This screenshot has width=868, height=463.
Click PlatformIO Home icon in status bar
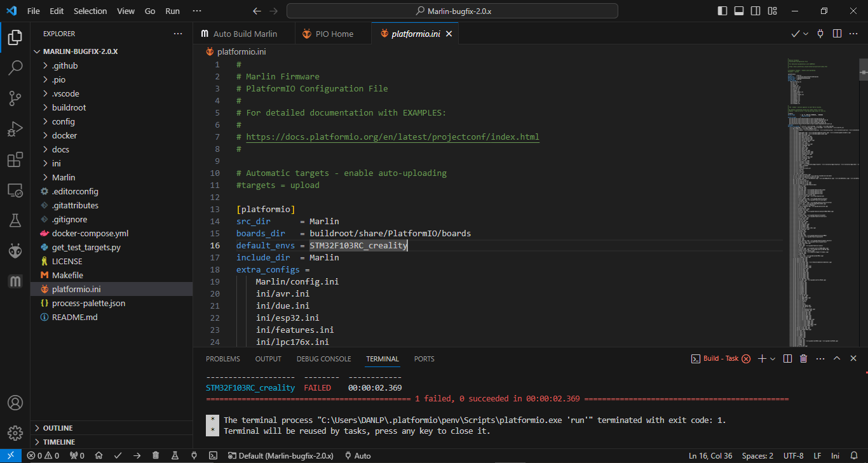coord(98,455)
